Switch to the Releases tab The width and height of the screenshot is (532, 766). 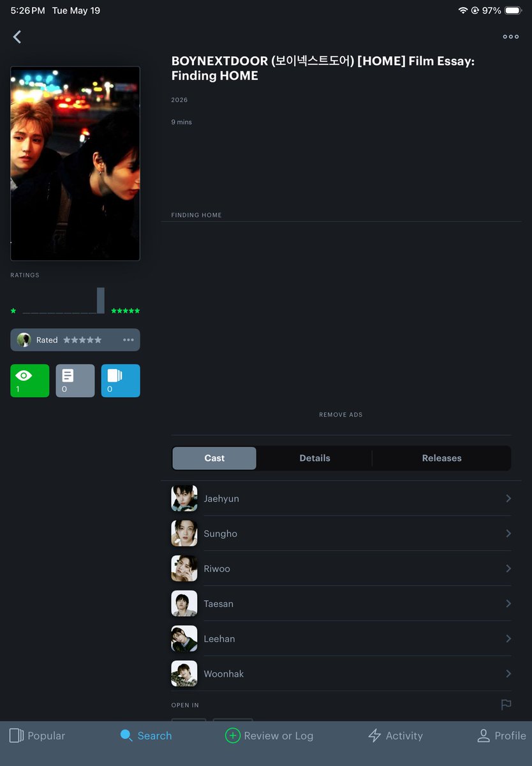coord(441,458)
